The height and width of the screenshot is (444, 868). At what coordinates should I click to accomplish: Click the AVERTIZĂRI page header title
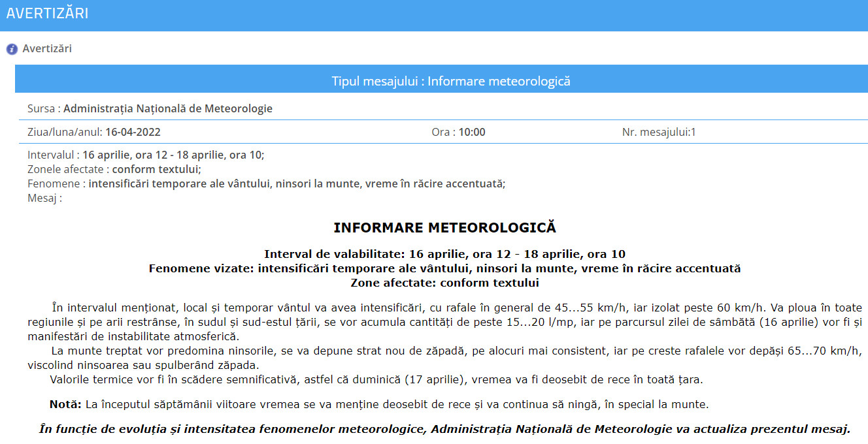47,14
